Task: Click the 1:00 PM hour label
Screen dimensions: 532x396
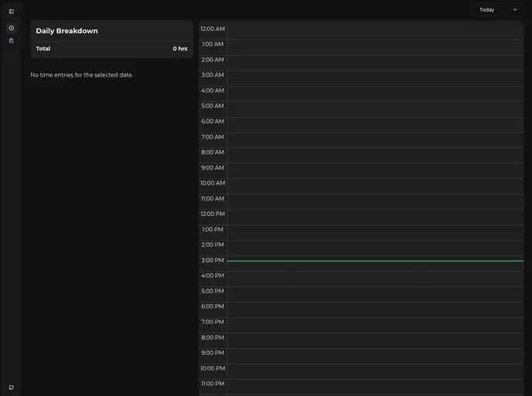Action: tap(213, 230)
